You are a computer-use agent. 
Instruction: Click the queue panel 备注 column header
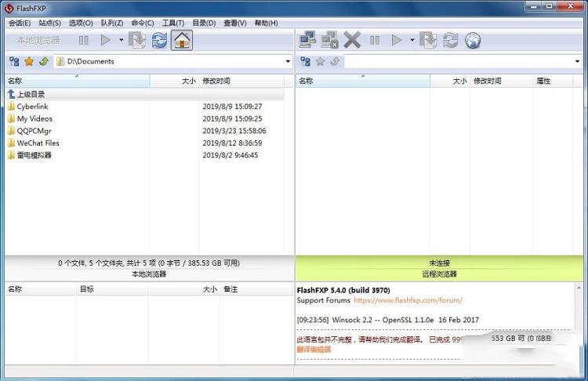pos(257,289)
